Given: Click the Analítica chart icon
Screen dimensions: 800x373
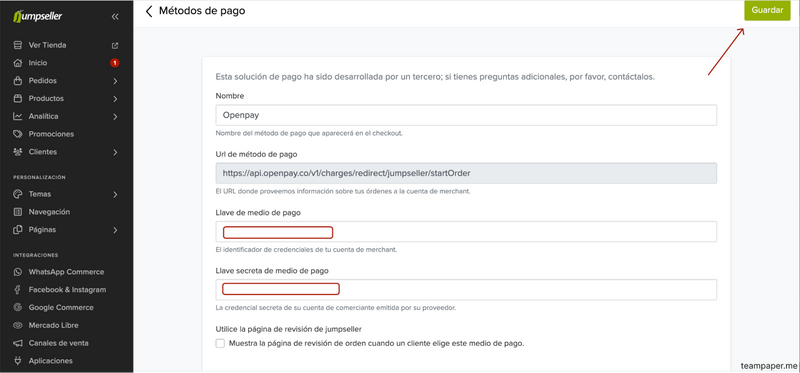Looking at the screenshot, I should [x=18, y=116].
